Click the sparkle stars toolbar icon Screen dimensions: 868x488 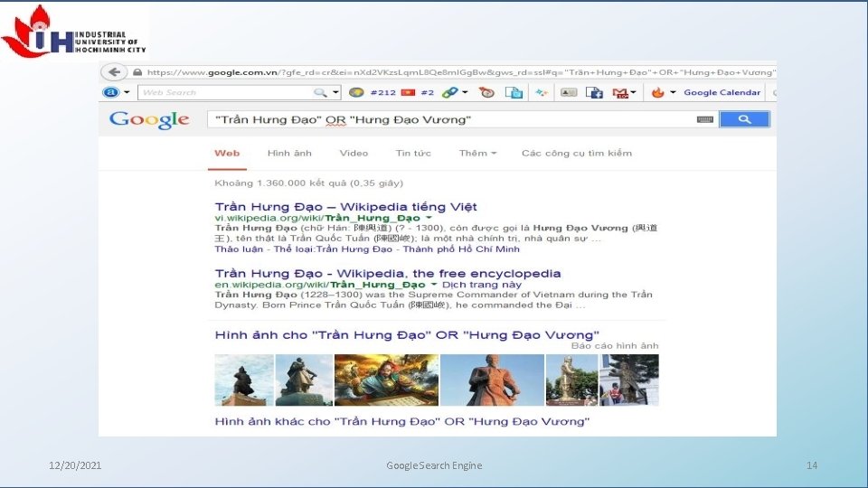coord(542,92)
